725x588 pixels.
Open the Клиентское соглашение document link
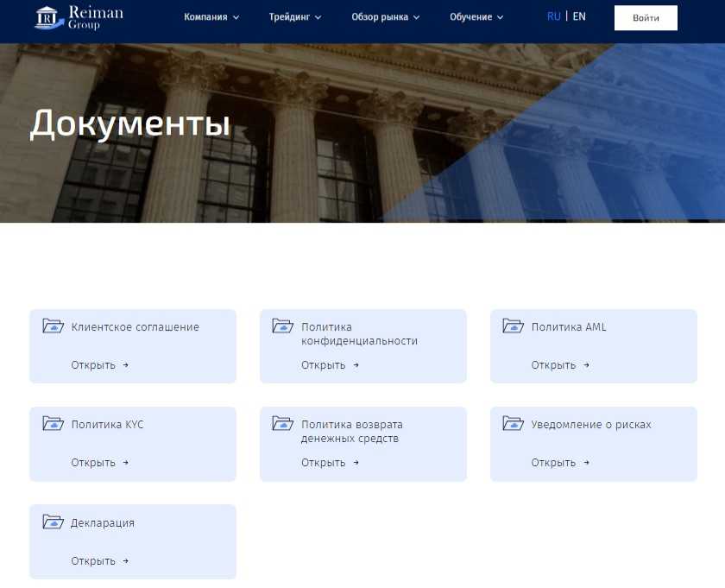click(x=99, y=365)
